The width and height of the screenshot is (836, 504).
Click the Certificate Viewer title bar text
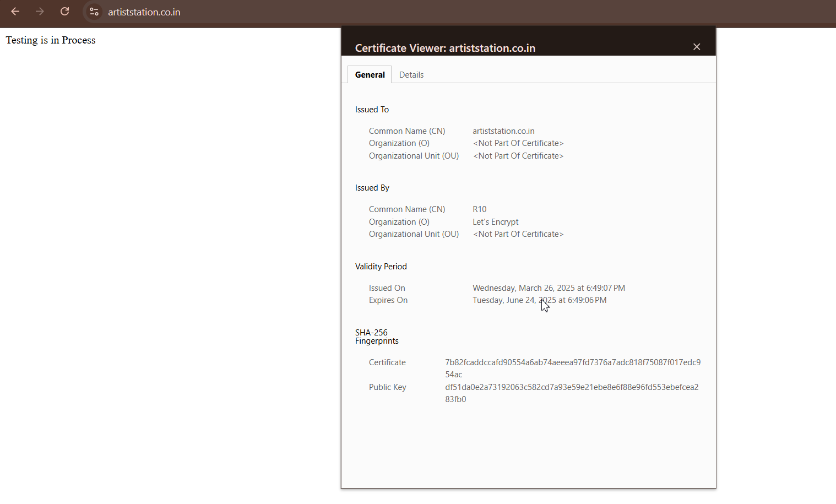(445, 48)
